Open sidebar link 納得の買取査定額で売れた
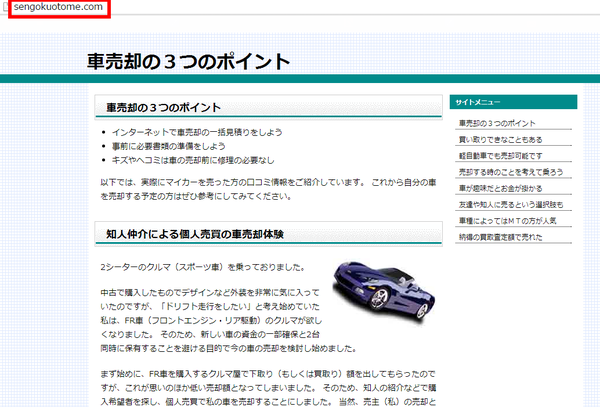 (501, 237)
